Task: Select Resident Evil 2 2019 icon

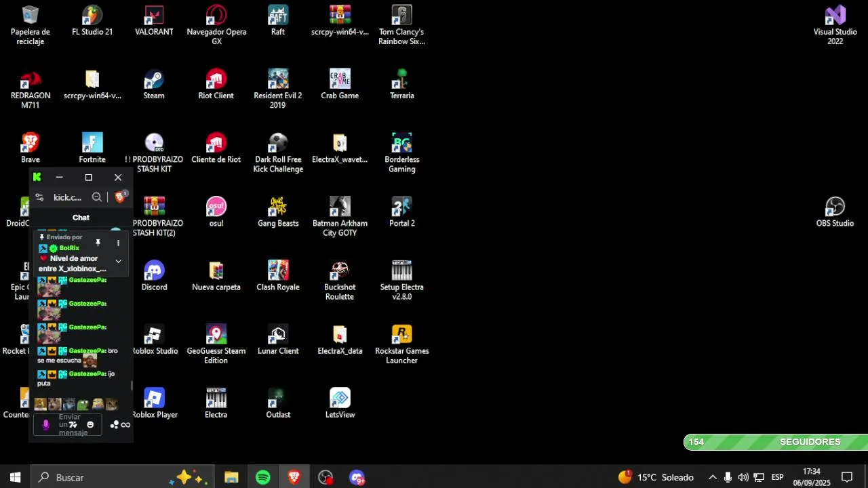Action: 278,89
